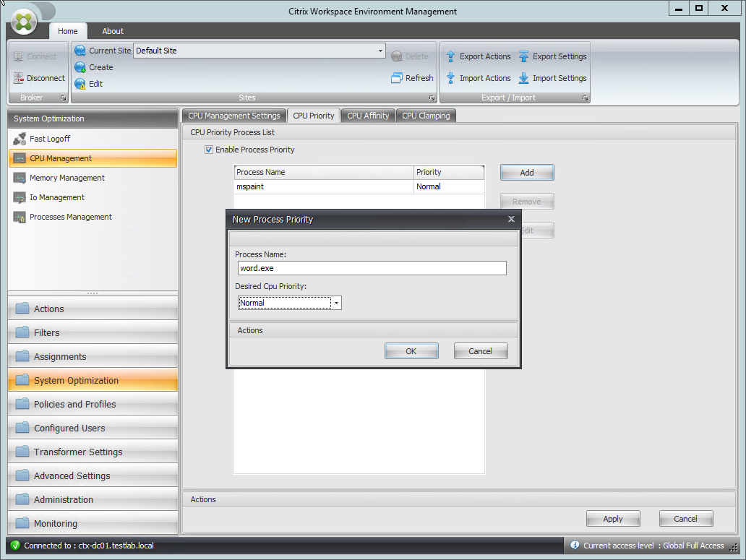Click OK in New Process Priority dialog
This screenshot has height=560, width=746.
[x=411, y=351]
